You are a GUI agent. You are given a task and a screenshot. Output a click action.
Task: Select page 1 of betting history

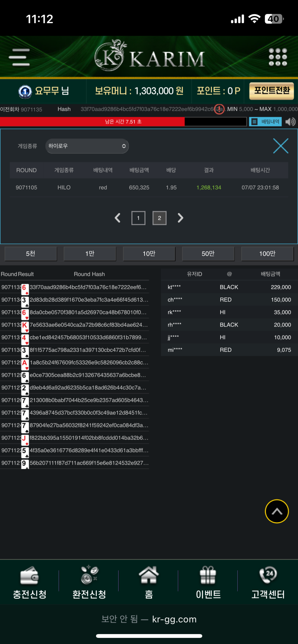click(x=138, y=218)
